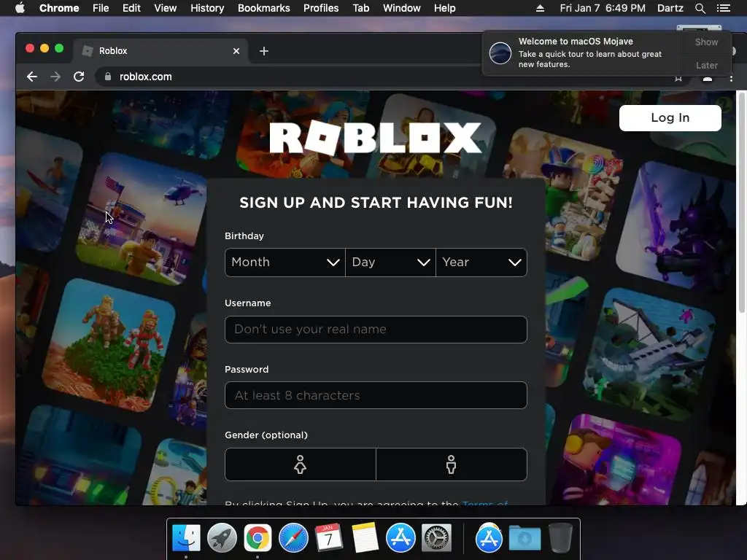Screen dimensions: 747x560
Task: Click the Log In button
Action: [670, 117]
